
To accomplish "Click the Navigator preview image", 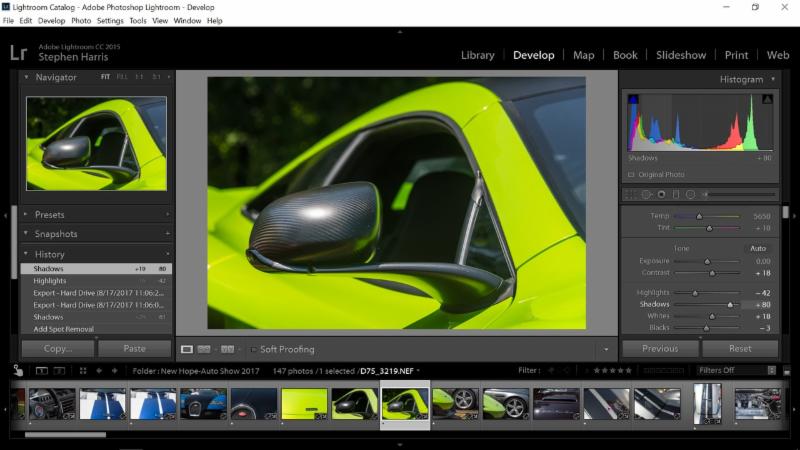I will tap(96, 143).
